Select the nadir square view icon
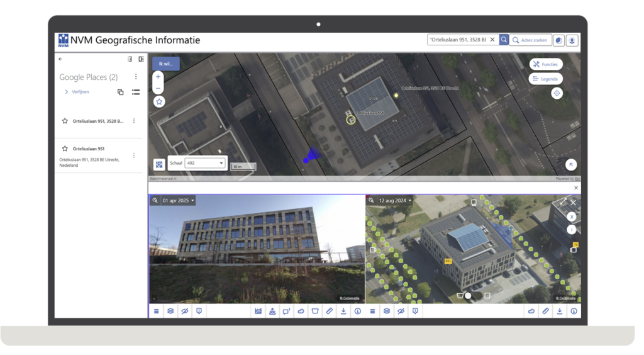Image resolution: width=644 pixels, height=355 pixels. (x=487, y=296)
